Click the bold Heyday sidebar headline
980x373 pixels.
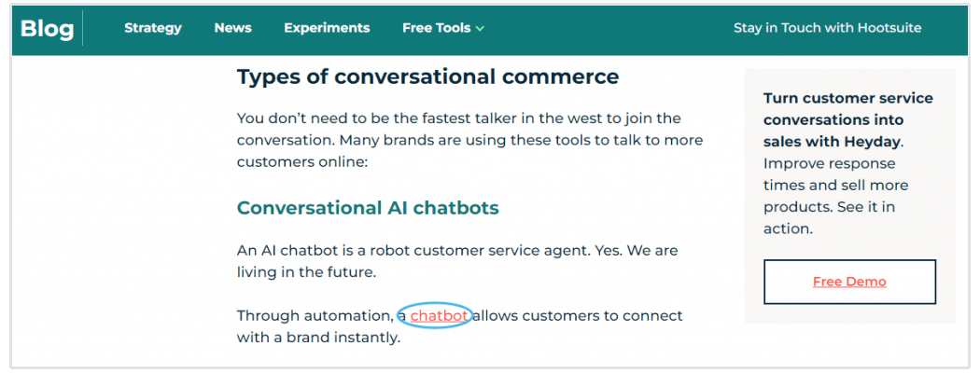(x=847, y=119)
